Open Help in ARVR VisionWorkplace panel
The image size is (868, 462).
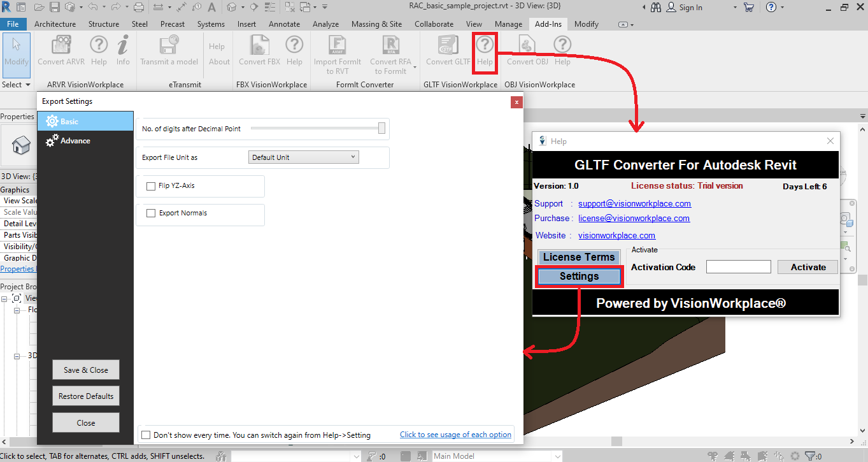(x=99, y=50)
